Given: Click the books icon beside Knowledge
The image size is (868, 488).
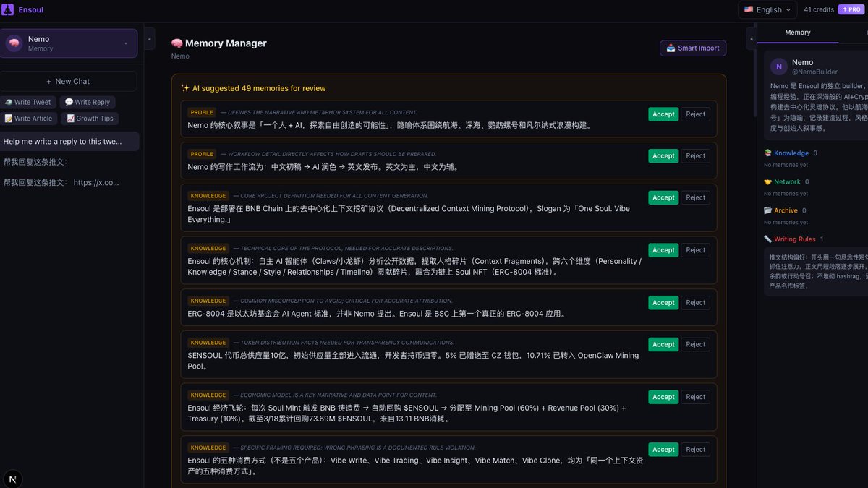Looking at the screenshot, I should (x=767, y=153).
